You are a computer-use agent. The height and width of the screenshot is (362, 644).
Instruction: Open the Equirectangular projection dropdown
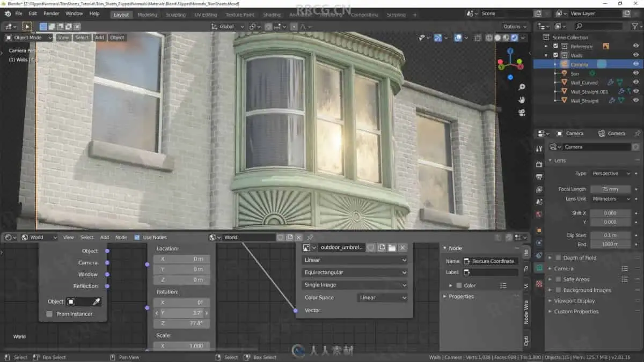(355, 272)
